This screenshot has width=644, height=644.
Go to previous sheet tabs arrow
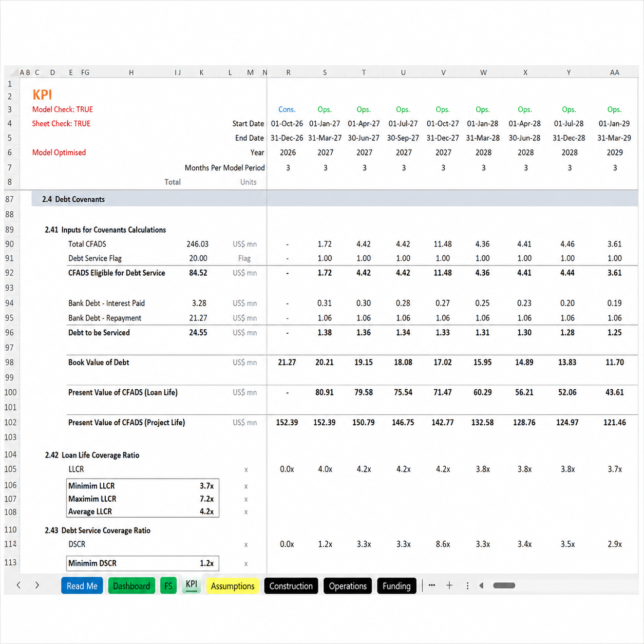[18, 585]
